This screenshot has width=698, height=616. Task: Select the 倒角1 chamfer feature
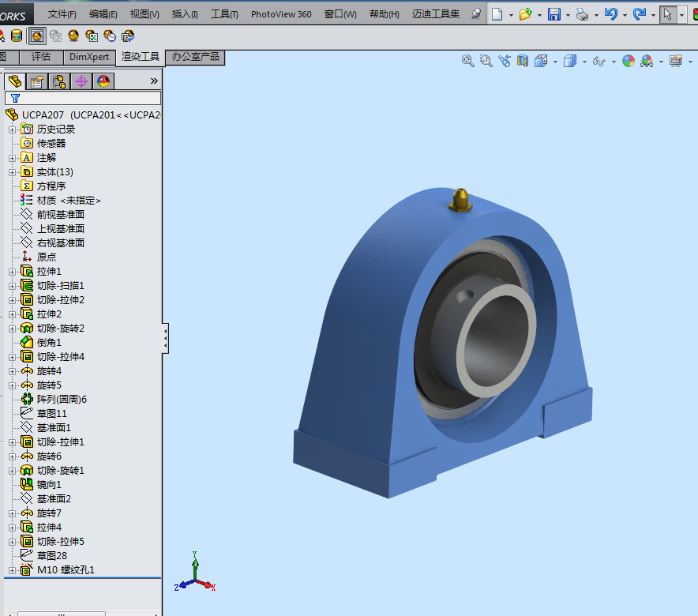[49, 343]
